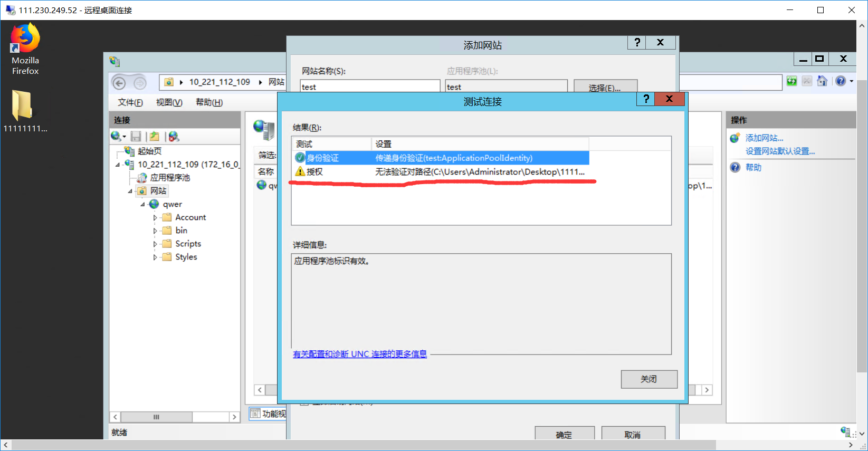The width and height of the screenshot is (868, 451).
Task: Open the UNC 连接 more information link
Action: pyautogui.click(x=360, y=354)
